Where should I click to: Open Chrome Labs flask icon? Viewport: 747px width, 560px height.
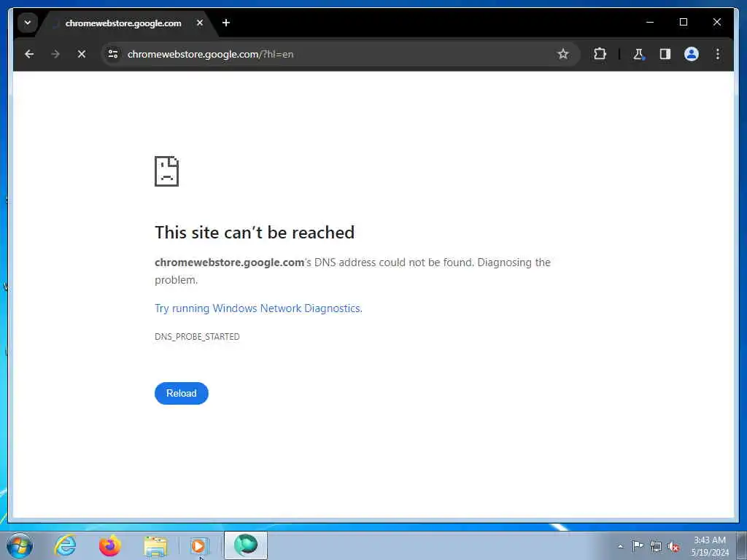coord(638,54)
